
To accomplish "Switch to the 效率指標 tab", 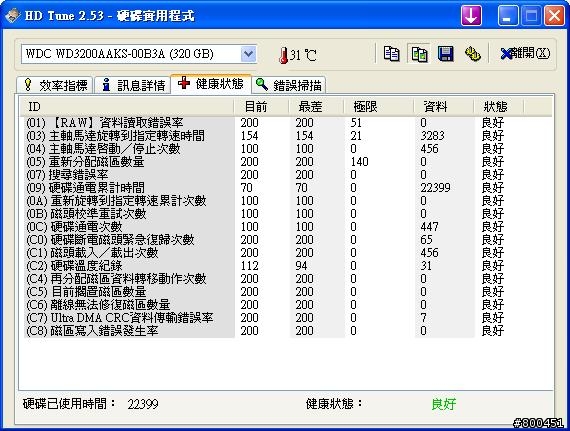I will (55, 85).
